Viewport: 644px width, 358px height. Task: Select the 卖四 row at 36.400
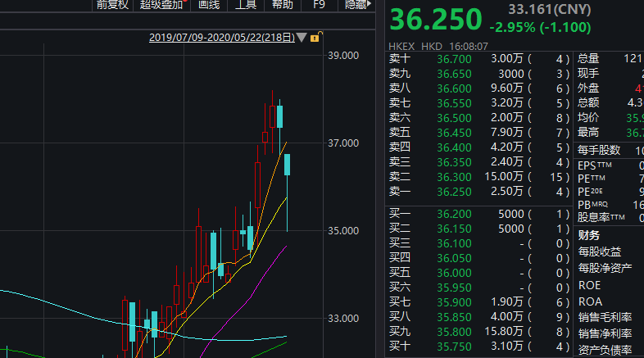pos(478,147)
